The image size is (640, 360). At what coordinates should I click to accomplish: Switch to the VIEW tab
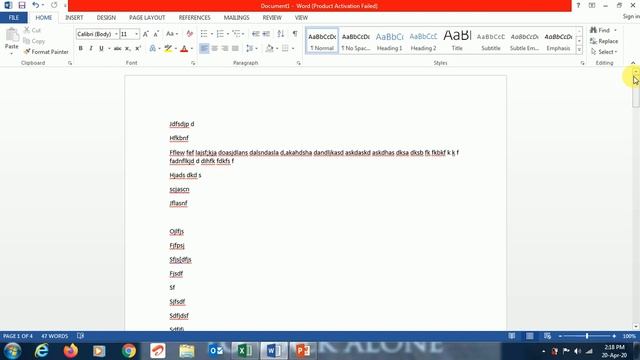click(x=301, y=18)
